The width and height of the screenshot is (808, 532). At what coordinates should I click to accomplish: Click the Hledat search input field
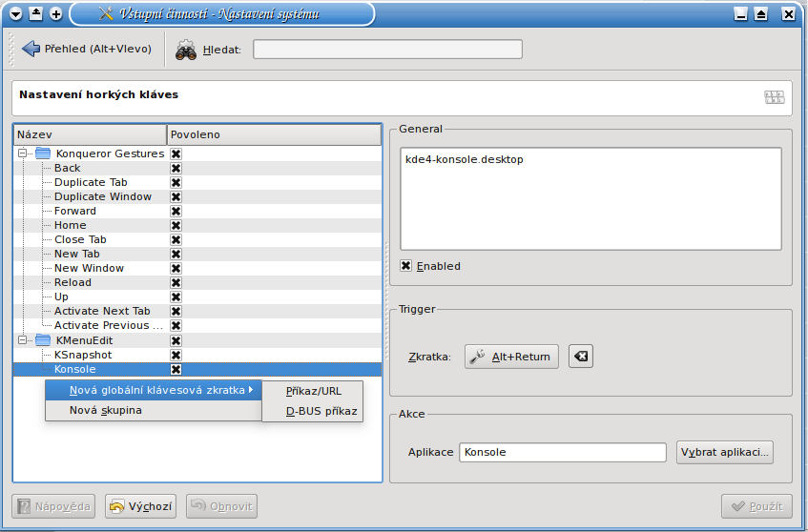pyautogui.click(x=387, y=49)
